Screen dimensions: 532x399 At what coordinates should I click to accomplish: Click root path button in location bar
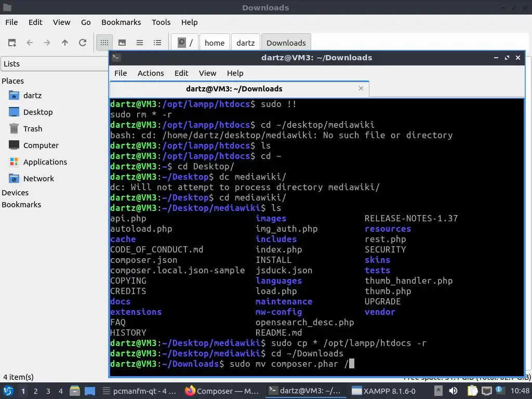(185, 43)
